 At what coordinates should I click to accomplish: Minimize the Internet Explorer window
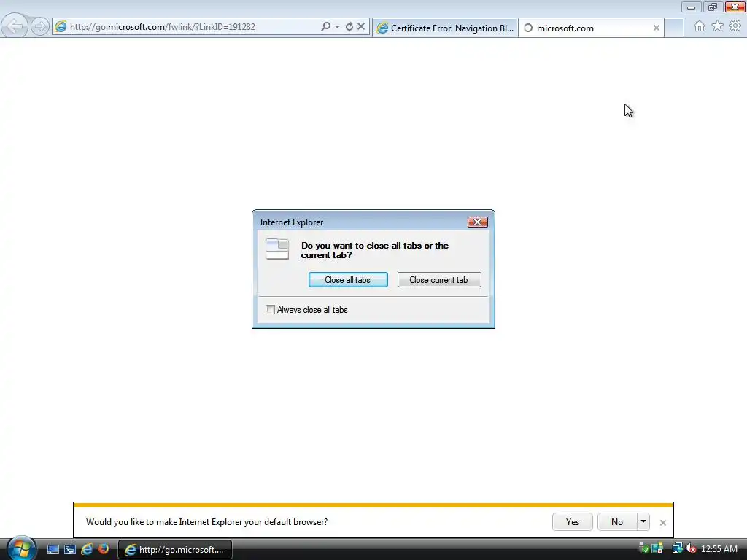tap(691, 7)
